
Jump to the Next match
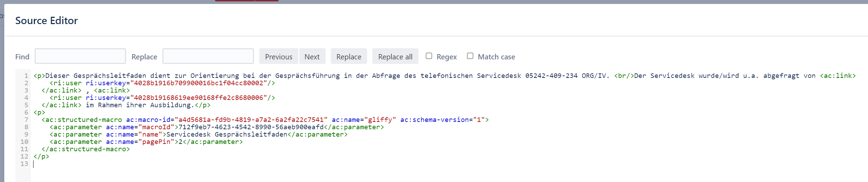click(312, 56)
